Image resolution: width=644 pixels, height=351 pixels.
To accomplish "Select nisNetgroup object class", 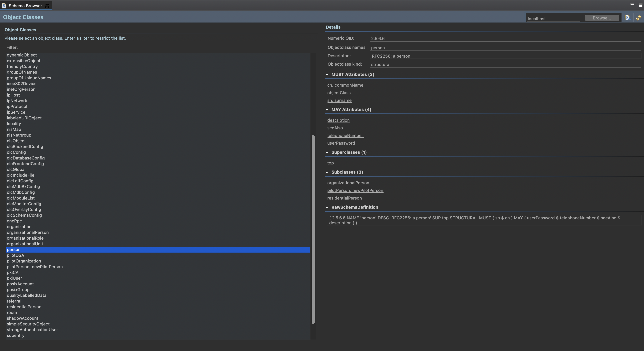I will click(x=158, y=135).
